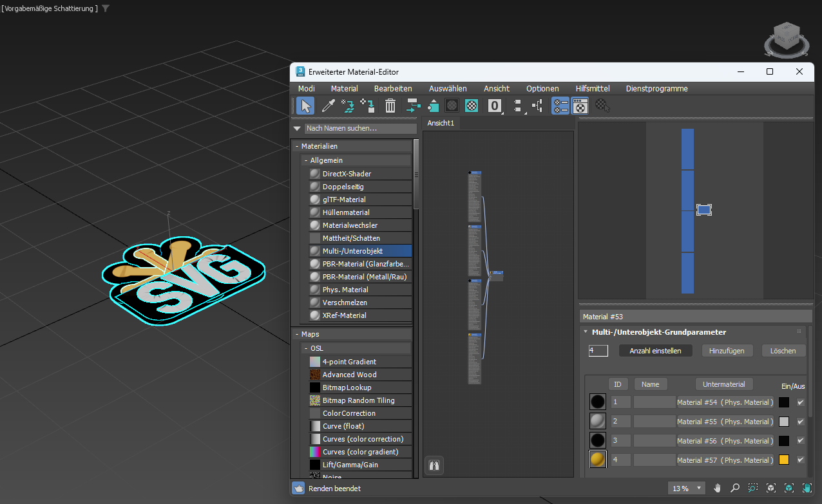This screenshot has width=822, height=504.
Task: Click the Layout All nodes icon
Action: point(517,106)
